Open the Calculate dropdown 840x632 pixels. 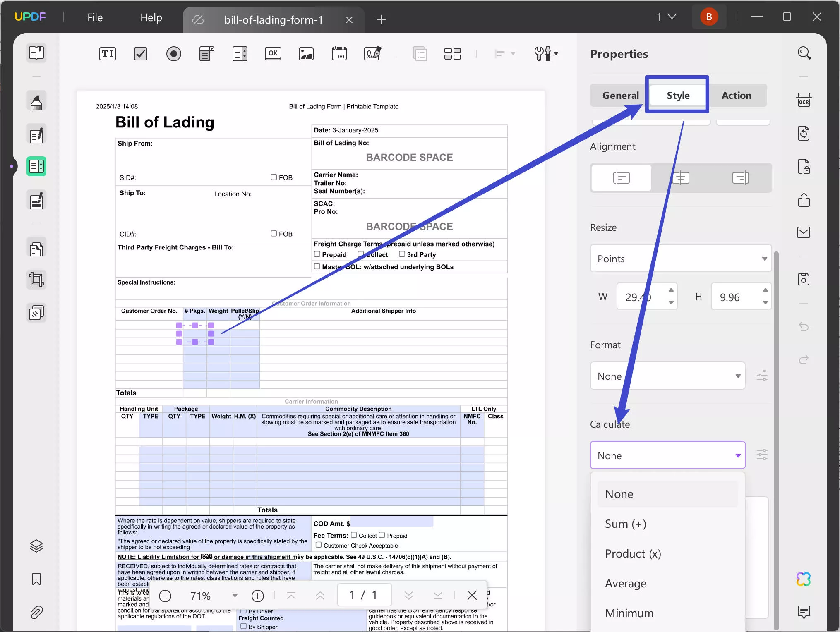pos(667,455)
